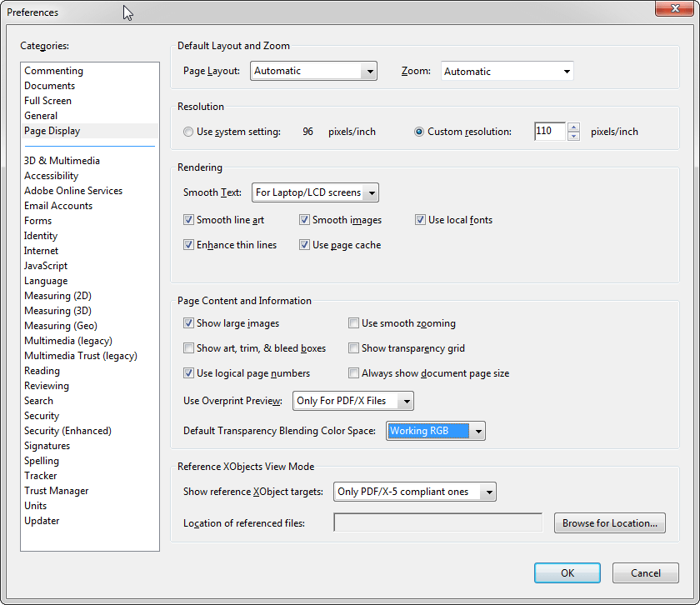Open the Commenting preferences category
700x605 pixels.
[x=53, y=71]
